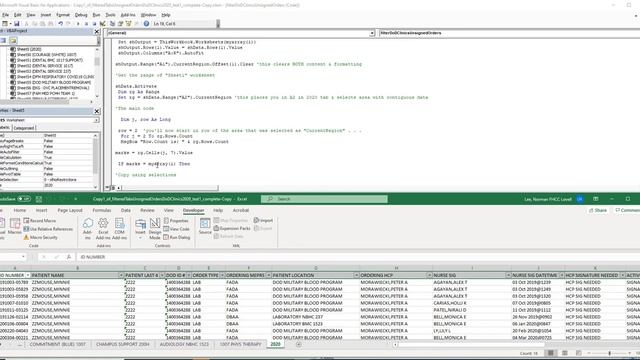Viewport: 640px width, 360px height.
Task: Open the ribbon display options icon
Action: pyautogui.click(x=596, y=199)
